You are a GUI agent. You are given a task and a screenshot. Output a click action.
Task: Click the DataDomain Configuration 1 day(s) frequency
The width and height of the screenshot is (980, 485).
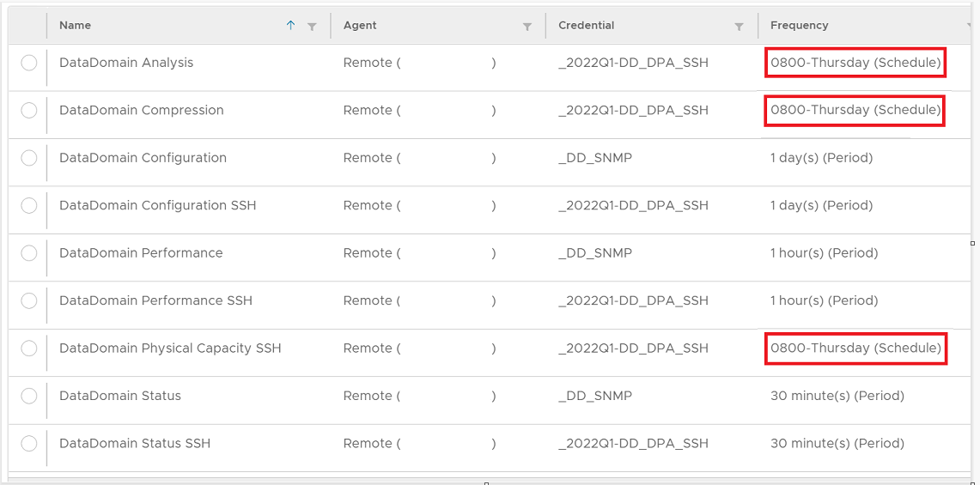point(821,158)
